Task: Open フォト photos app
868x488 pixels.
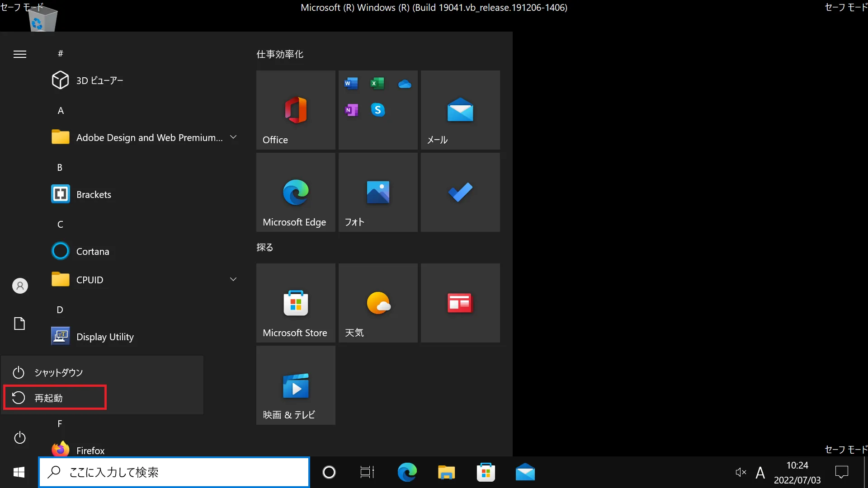Action: click(377, 192)
